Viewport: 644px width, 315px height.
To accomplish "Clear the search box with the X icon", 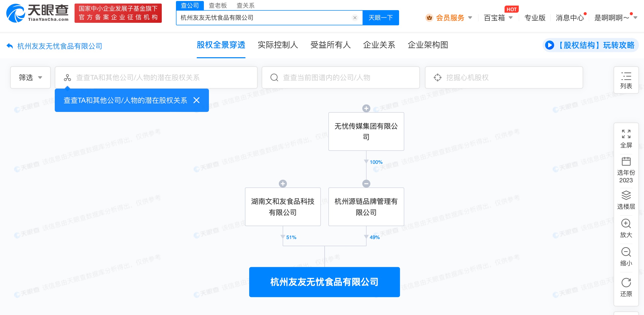I will coord(355,18).
